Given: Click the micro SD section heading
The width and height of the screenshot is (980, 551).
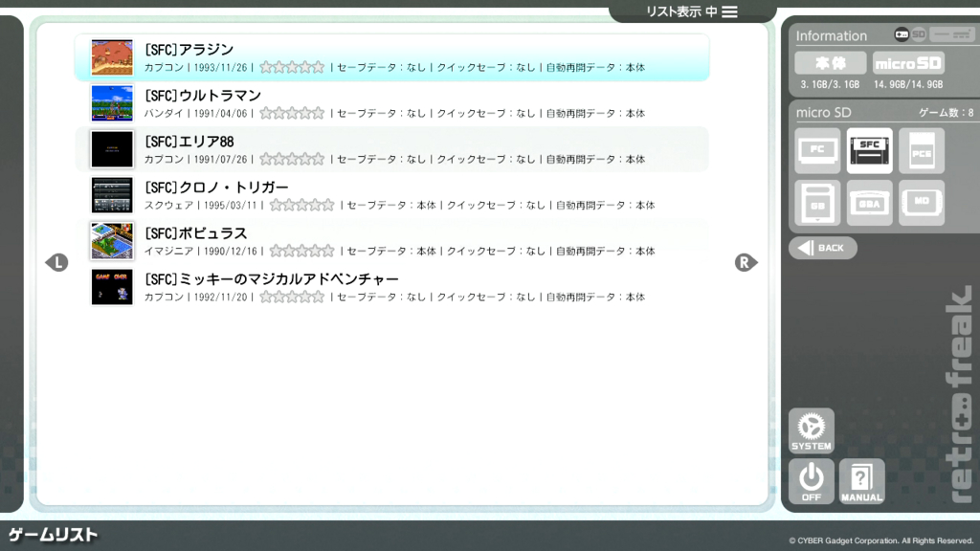Looking at the screenshot, I should click(823, 113).
